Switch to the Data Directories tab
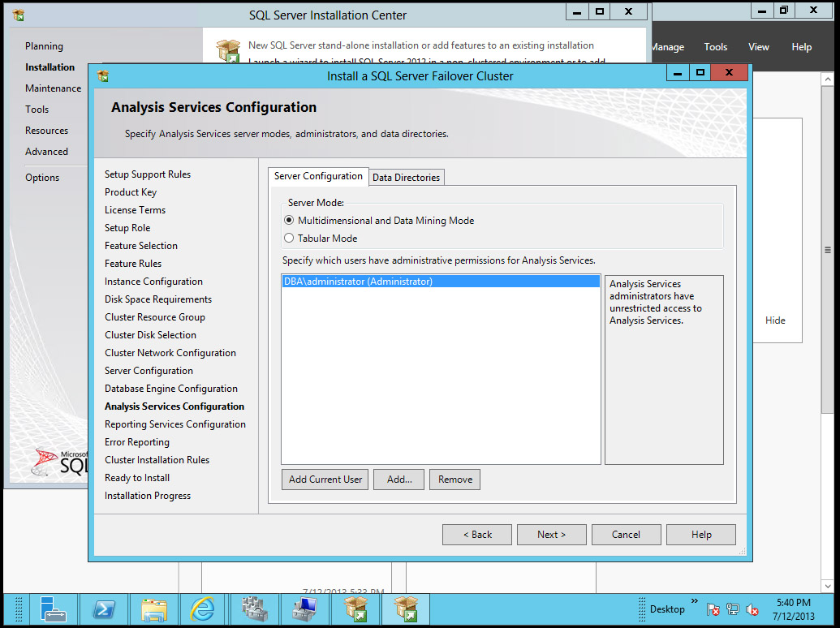Image resolution: width=840 pixels, height=628 pixels. point(406,177)
